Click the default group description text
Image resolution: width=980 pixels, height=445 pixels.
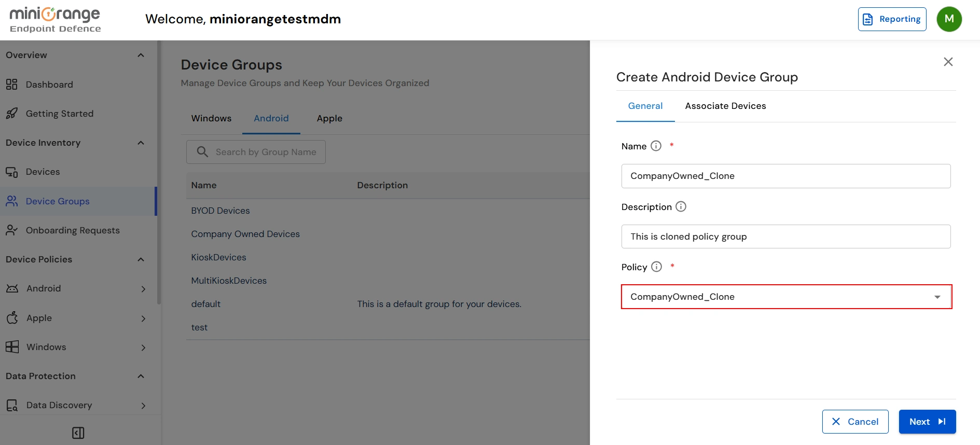click(439, 304)
